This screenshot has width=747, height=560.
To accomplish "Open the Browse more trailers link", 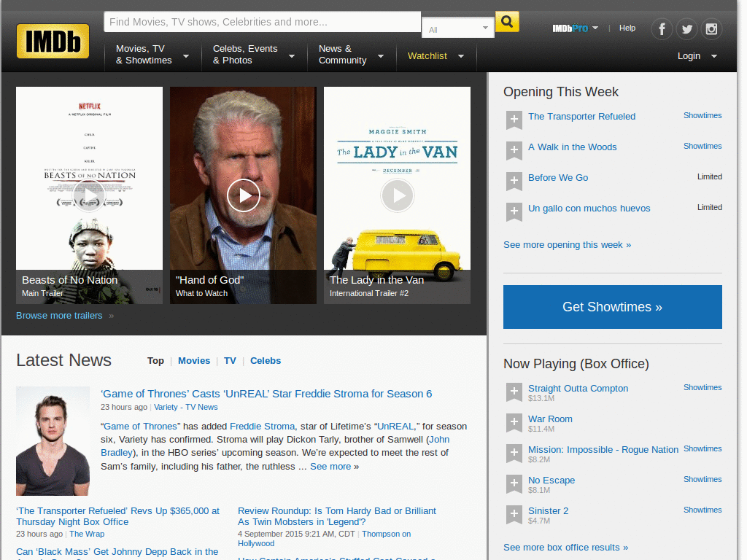I will (58, 315).
